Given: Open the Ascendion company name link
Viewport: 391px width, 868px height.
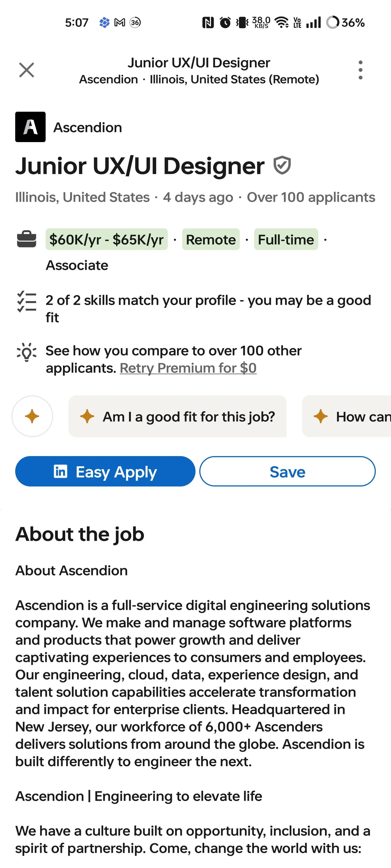Looking at the screenshot, I should (88, 128).
